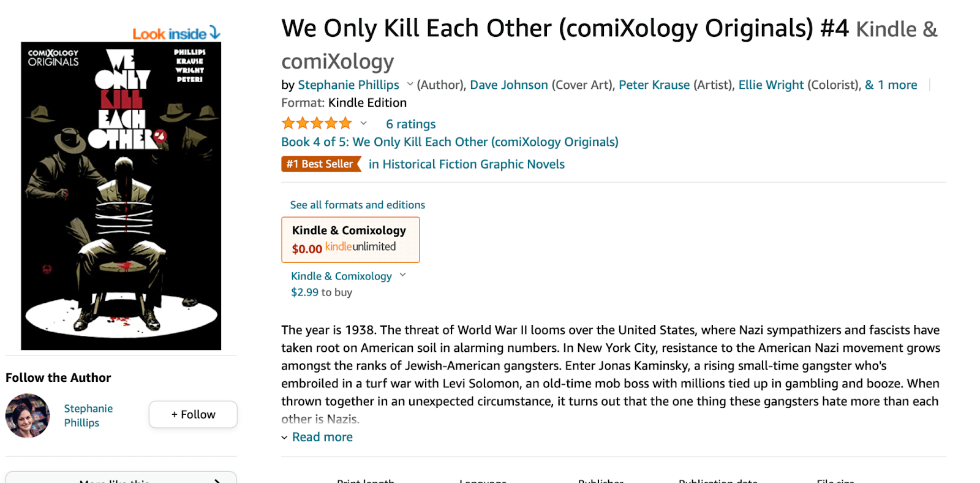Open the book cover image
This screenshot has height=483, width=980.
point(121,196)
